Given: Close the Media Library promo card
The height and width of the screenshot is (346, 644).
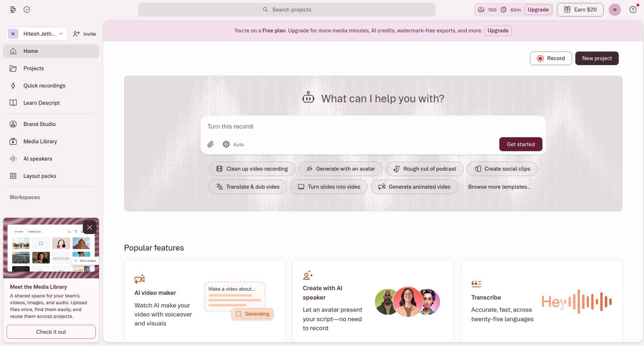Looking at the screenshot, I should [90, 227].
